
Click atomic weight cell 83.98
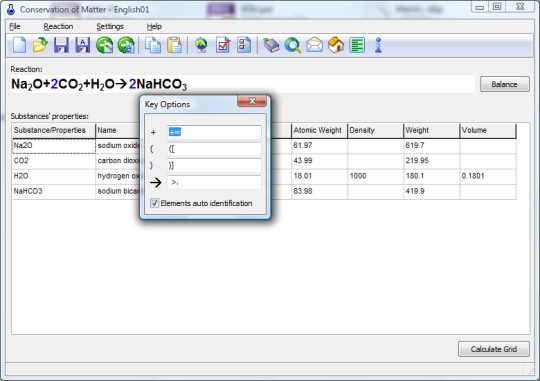pyautogui.click(x=319, y=191)
